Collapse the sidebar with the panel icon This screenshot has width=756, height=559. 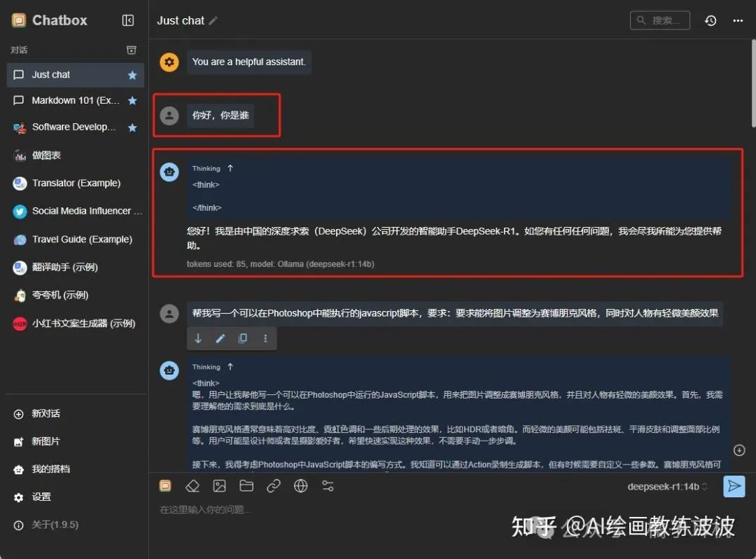pyautogui.click(x=128, y=20)
